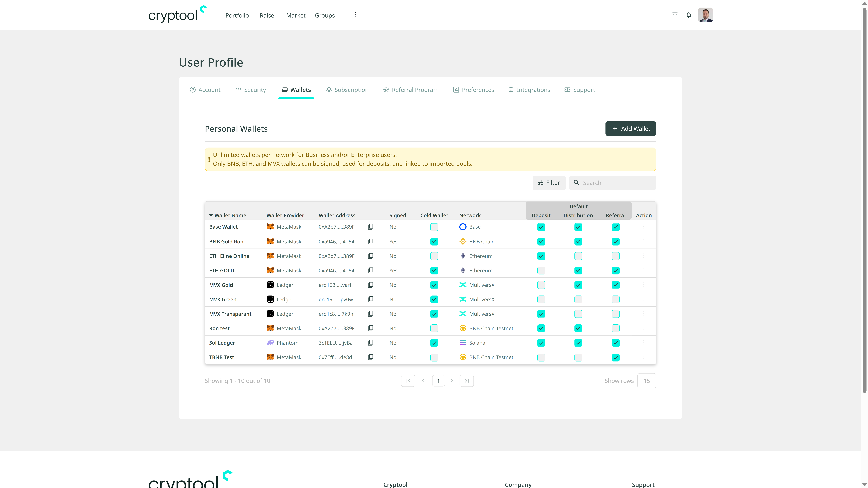This screenshot has width=868, height=488.
Task: Go to next page of wallets
Action: 452,381
